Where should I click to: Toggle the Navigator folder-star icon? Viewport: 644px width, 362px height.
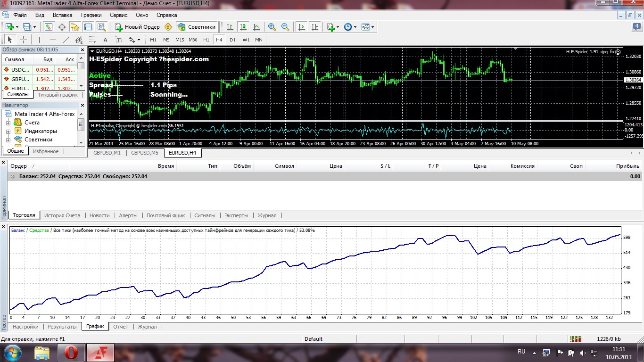(74, 27)
